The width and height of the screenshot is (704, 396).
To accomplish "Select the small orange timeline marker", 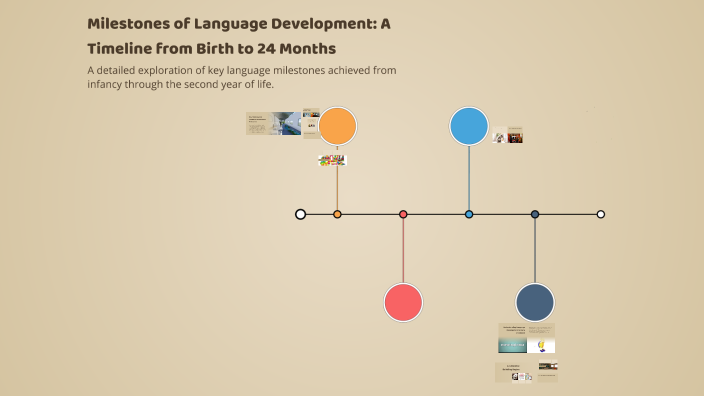I will (337, 215).
